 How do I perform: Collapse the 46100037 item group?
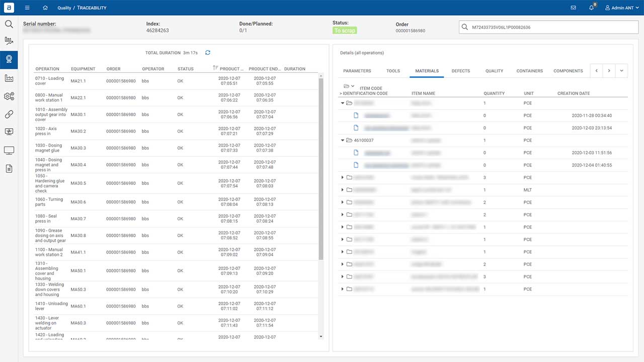click(343, 140)
